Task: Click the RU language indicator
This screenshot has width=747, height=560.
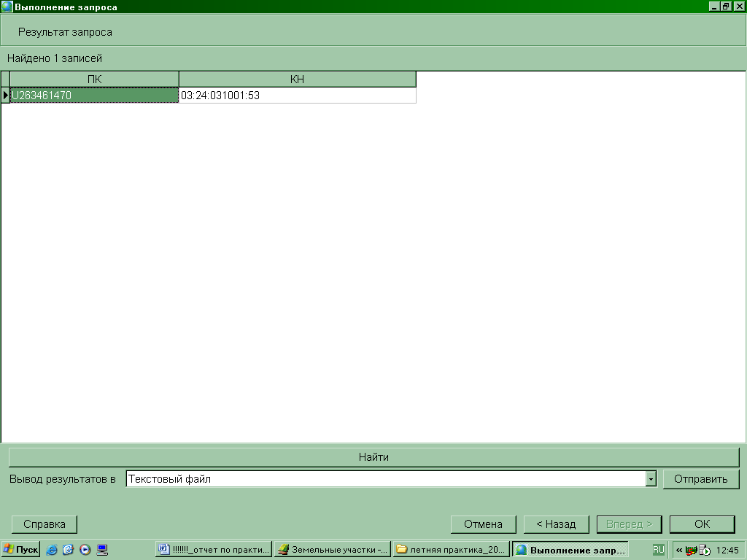Action: pos(659,550)
